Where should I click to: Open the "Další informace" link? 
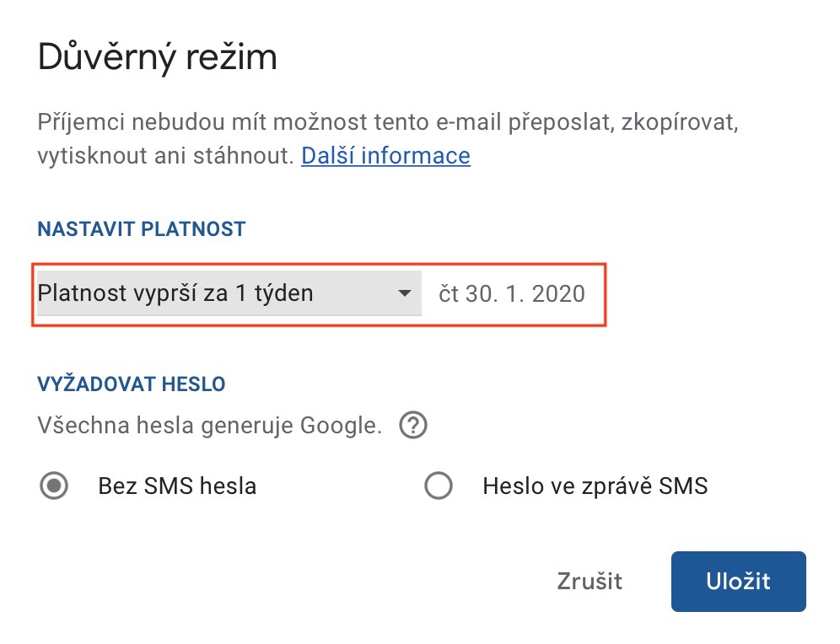tap(385, 156)
